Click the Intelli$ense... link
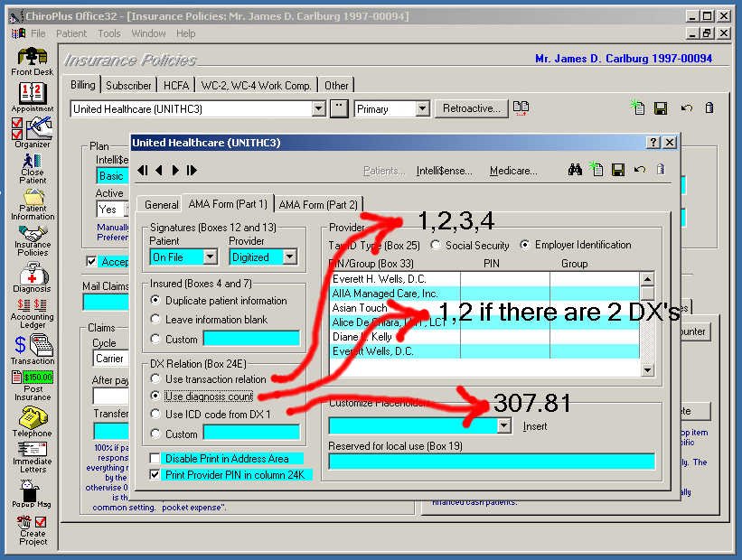This screenshot has height=560, width=742. [444, 171]
